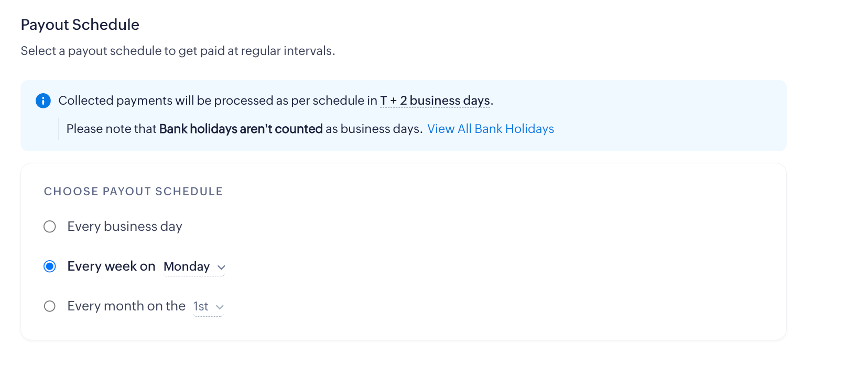Click the Please note that text

pos(112,129)
